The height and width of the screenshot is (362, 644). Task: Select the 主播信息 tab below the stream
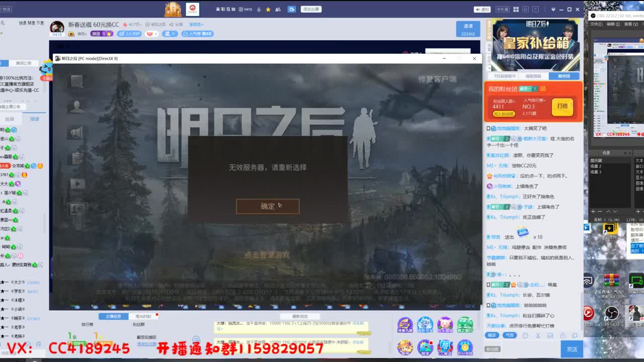pyautogui.click(x=113, y=316)
